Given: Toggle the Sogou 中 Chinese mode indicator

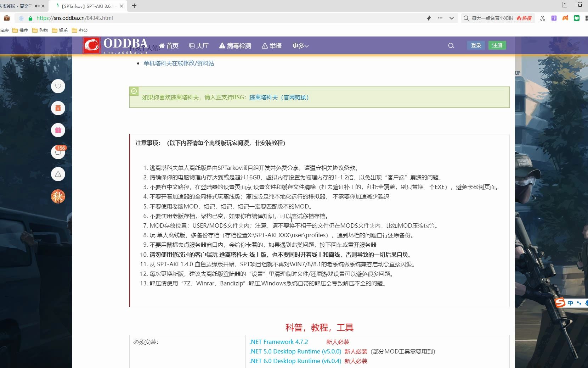Looking at the screenshot, I should (x=570, y=303).
